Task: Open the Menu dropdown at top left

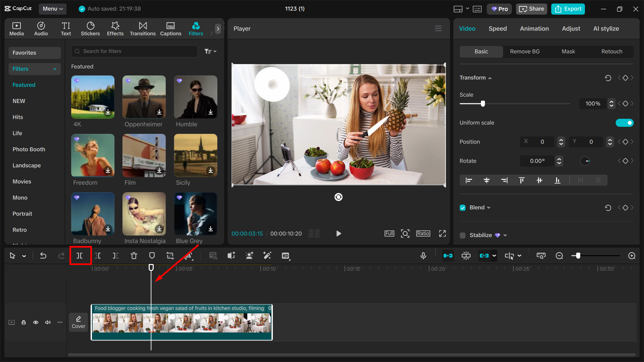Action: 52,9
